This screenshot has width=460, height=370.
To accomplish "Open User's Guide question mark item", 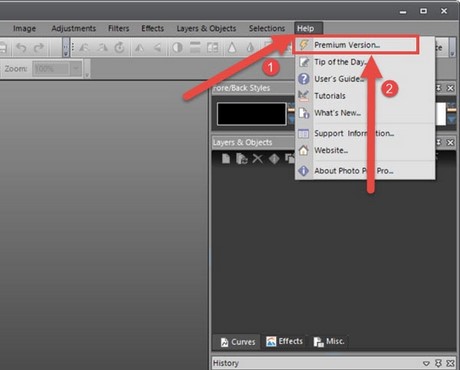I will [x=339, y=79].
